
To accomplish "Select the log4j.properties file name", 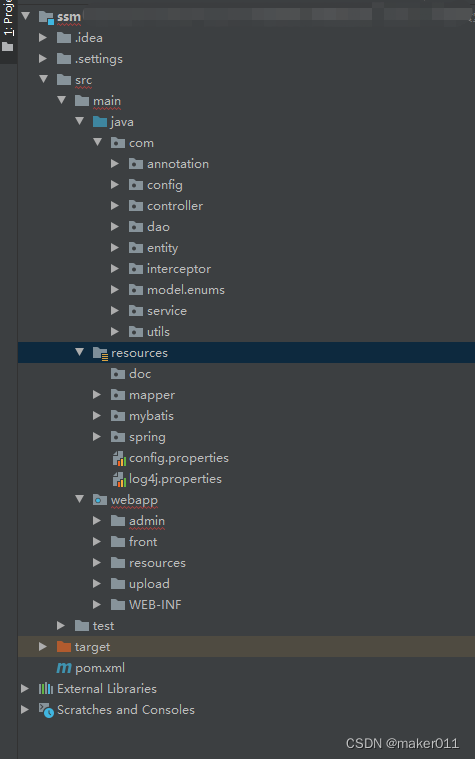I will [x=175, y=479].
